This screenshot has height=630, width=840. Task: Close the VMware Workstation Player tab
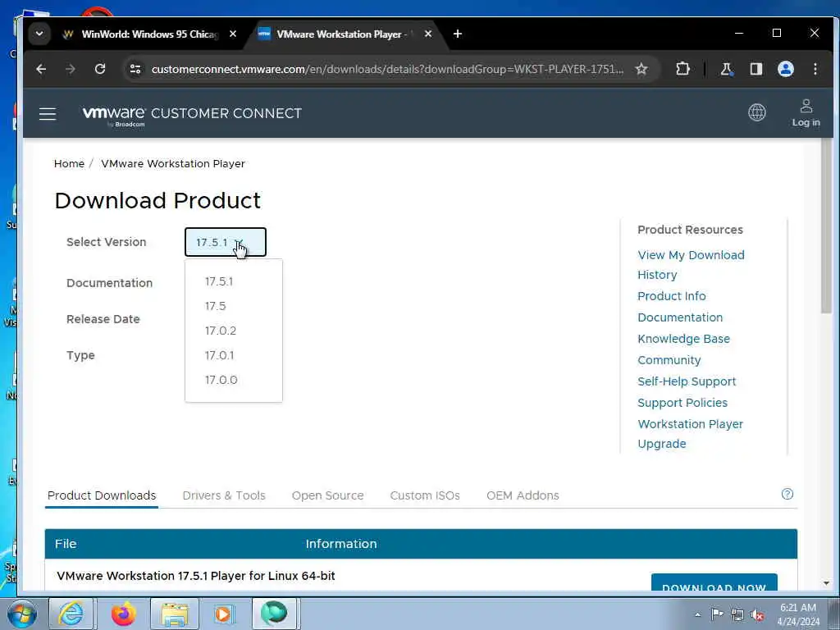428,34
